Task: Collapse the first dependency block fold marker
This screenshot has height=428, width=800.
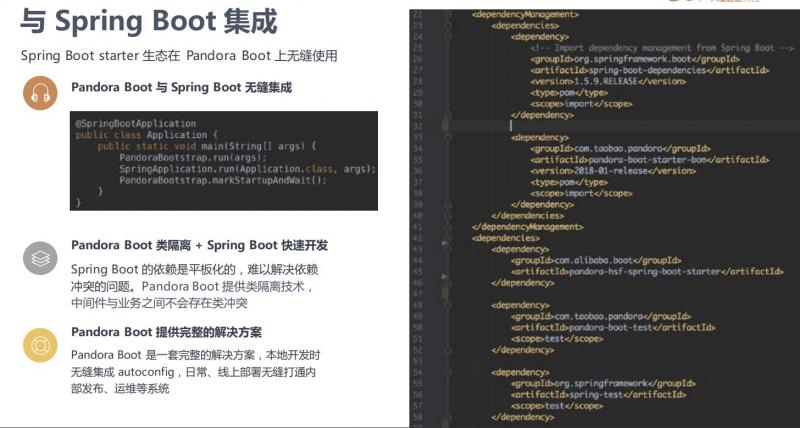Action: click(447, 37)
